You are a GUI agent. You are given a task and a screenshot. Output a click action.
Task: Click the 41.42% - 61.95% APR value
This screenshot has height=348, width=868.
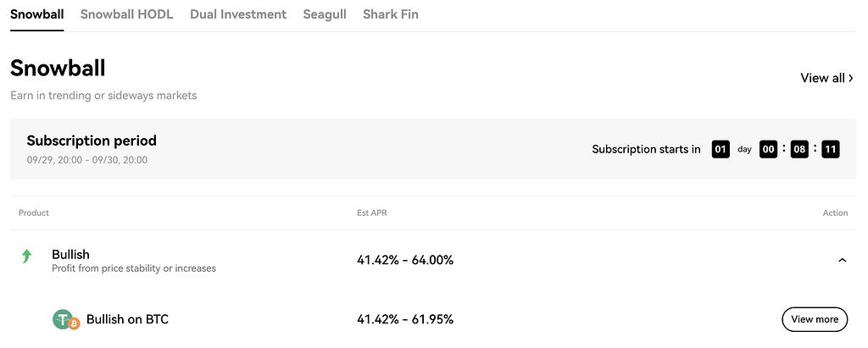point(405,319)
